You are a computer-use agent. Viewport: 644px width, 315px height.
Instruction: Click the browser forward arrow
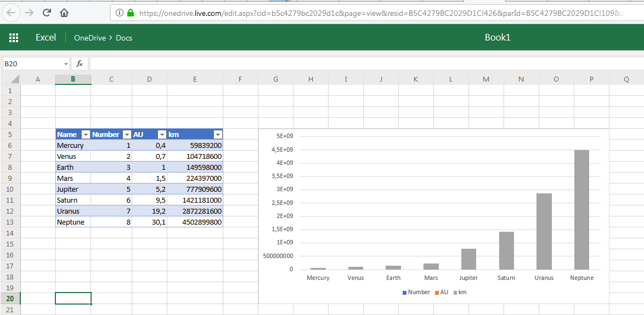pos(29,13)
